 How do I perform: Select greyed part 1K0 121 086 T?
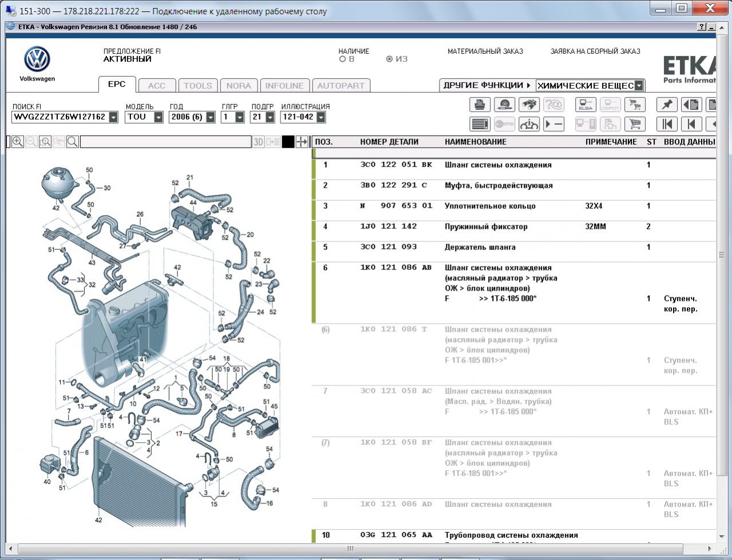(394, 329)
